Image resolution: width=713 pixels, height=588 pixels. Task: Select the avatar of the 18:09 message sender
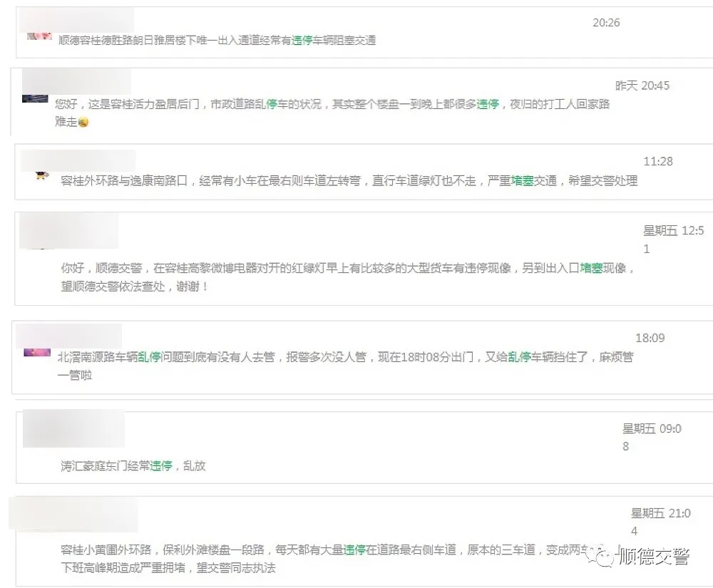click(36, 352)
